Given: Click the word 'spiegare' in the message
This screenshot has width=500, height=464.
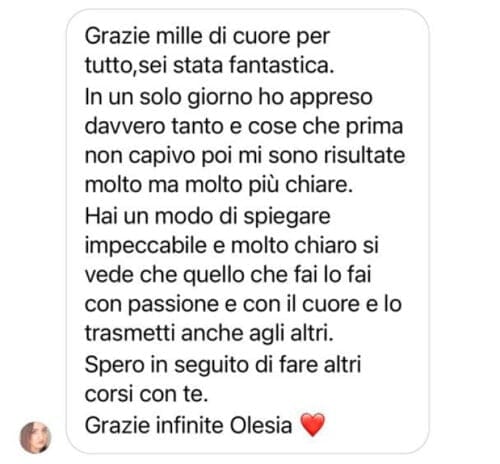Looking at the screenshot, I should pyautogui.click(x=287, y=217).
